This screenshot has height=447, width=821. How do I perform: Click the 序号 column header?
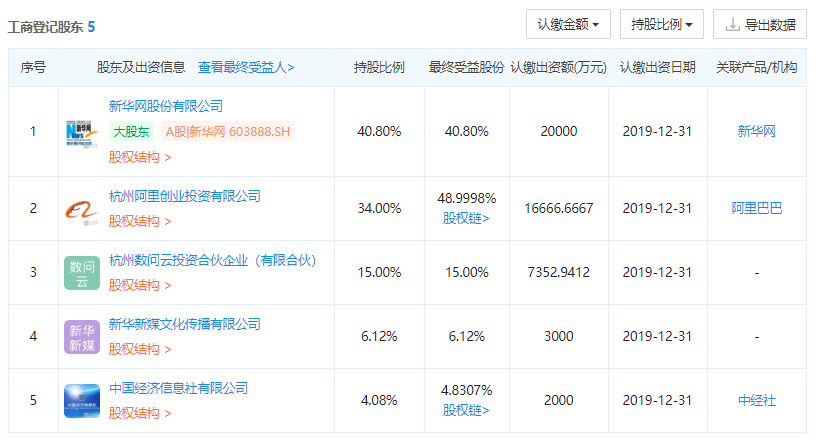tap(33, 67)
